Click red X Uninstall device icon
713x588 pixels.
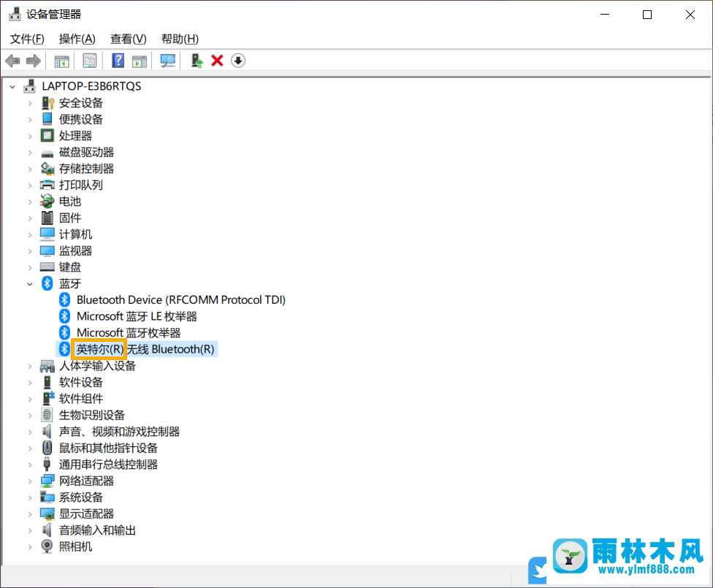pyautogui.click(x=218, y=61)
